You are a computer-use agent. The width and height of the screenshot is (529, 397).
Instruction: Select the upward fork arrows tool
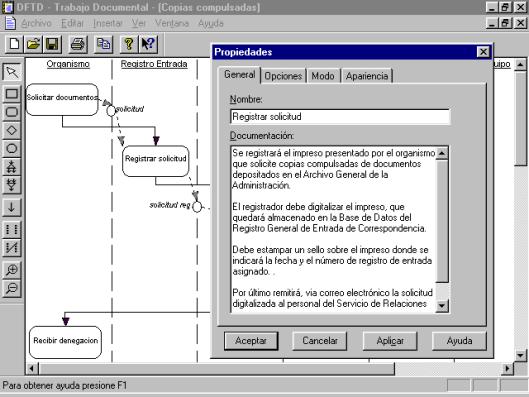coord(12,167)
